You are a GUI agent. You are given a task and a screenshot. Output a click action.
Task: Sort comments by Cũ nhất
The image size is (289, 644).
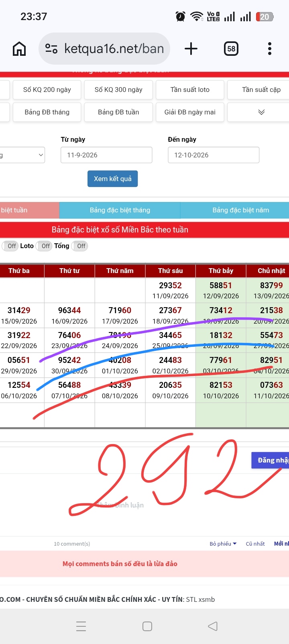click(x=255, y=544)
